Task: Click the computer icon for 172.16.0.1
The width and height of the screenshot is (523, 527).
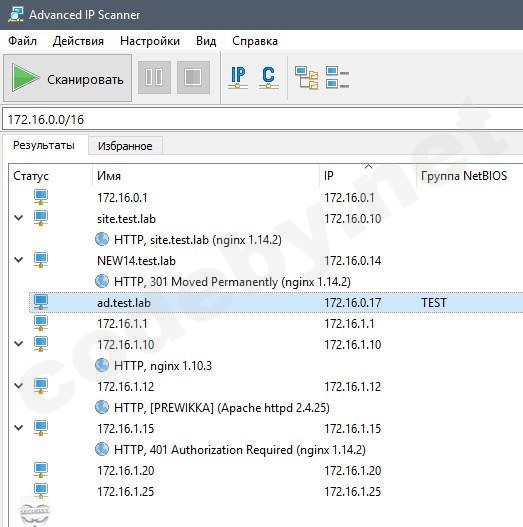Action: click(x=41, y=197)
